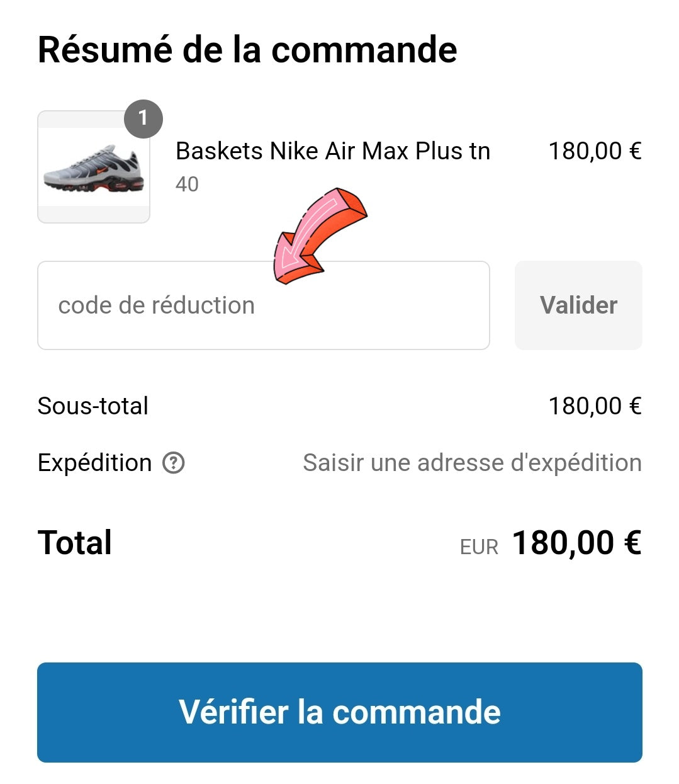Click the Vérifier la commande button
The height and width of the screenshot is (784, 679).
coord(339,712)
